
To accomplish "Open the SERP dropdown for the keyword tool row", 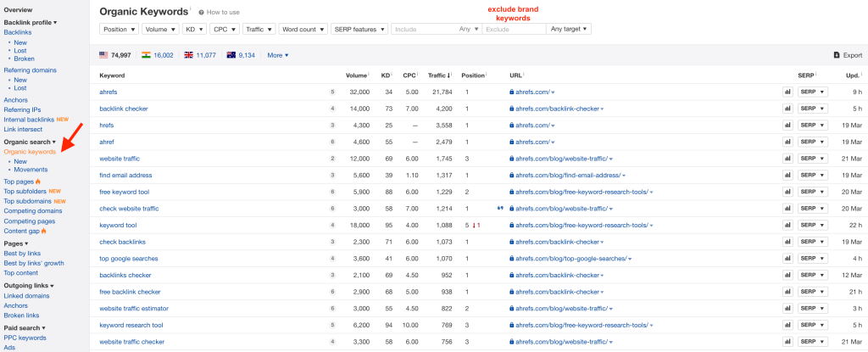I will tap(813, 225).
